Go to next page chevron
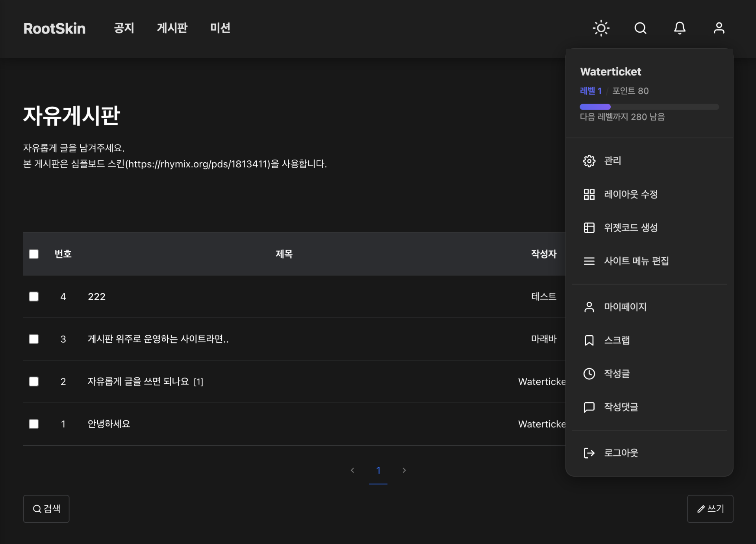 pyautogui.click(x=404, y=470)
